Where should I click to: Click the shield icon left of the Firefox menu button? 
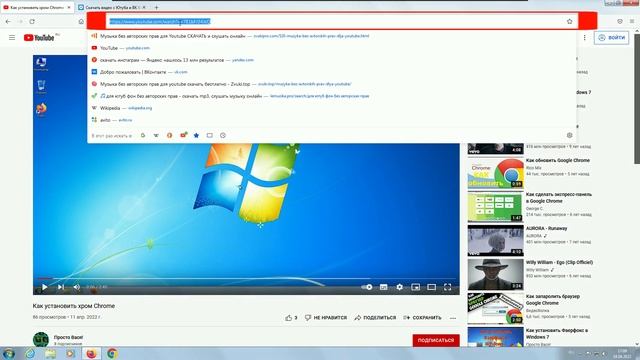coord(620,21)
